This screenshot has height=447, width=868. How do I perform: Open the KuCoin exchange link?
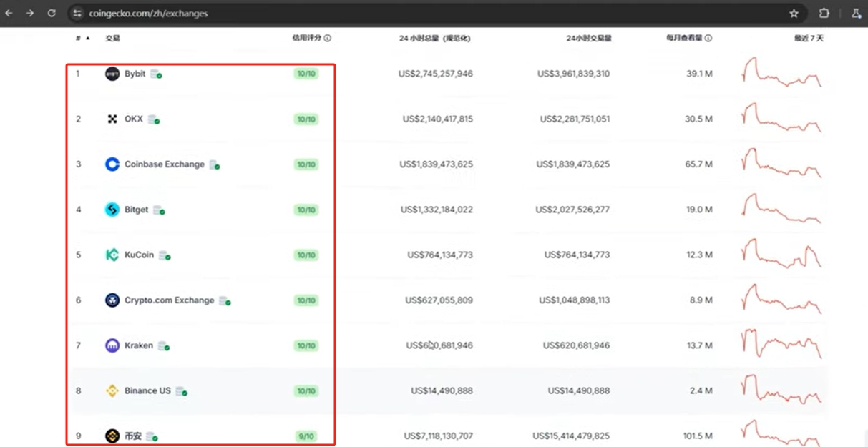click(x=140, y=255)
